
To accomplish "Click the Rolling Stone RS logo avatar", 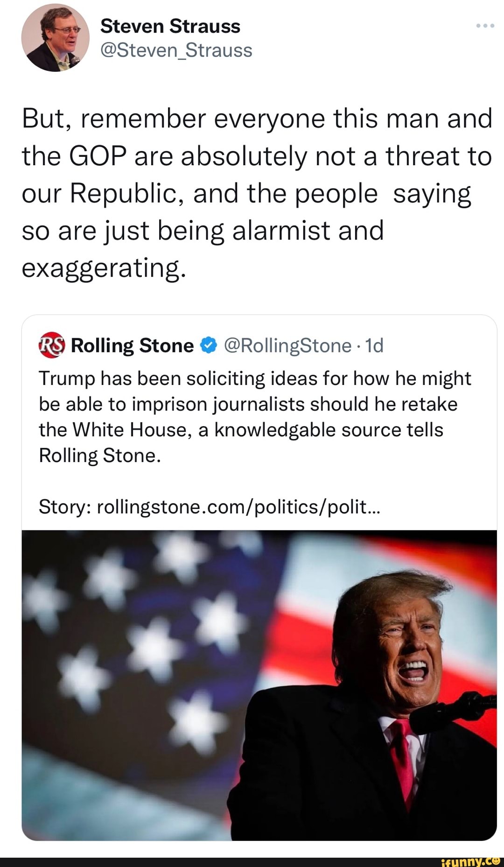I will [51, 345].
